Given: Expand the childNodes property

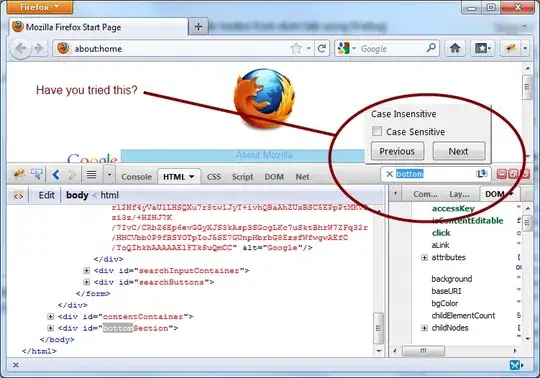Looking at the screenshot, I should (x=424, y=328).
